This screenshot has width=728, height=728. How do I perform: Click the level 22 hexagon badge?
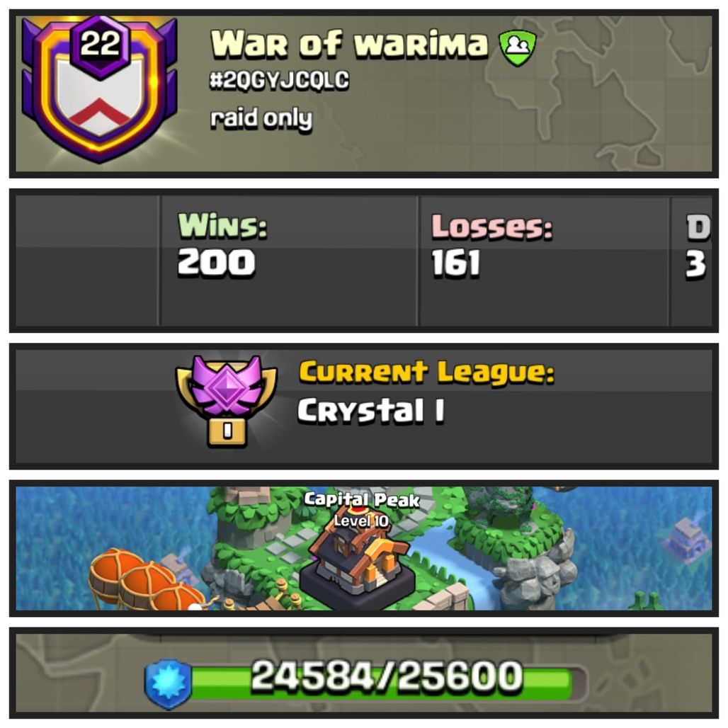[x=101, y=45]
